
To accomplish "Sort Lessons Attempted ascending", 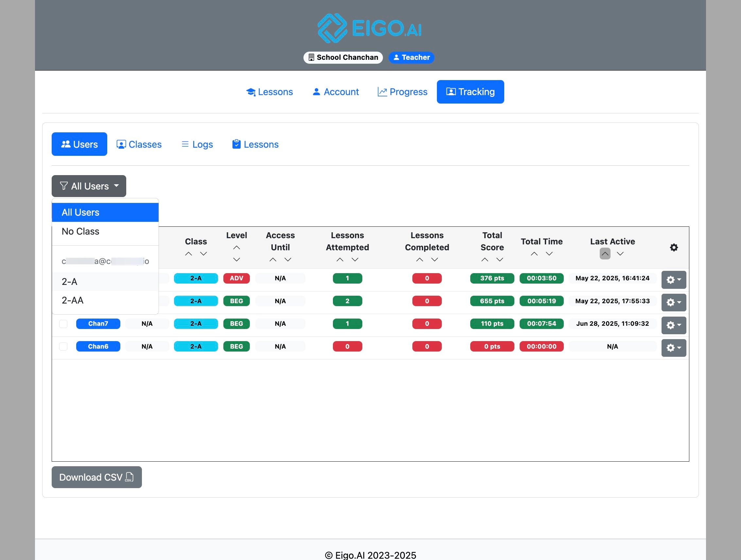I will coord(340,260).
